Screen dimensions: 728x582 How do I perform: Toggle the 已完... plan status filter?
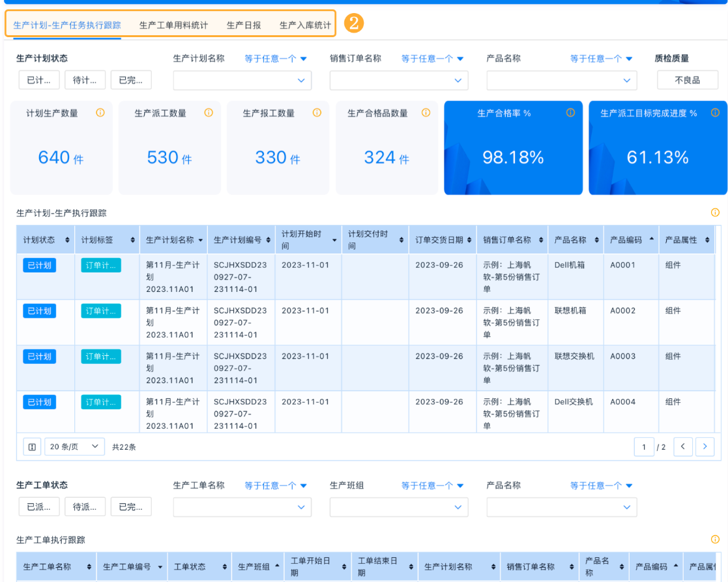click(131, 80)
